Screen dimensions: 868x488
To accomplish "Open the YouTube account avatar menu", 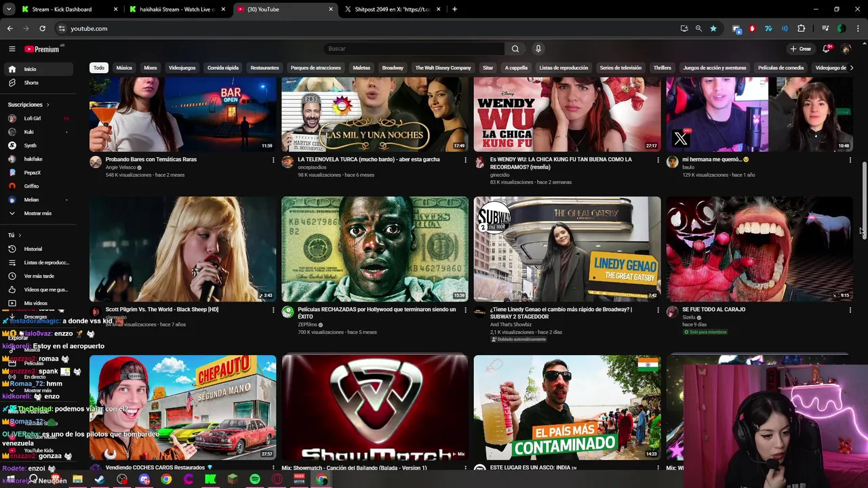I will click(846, 49).
